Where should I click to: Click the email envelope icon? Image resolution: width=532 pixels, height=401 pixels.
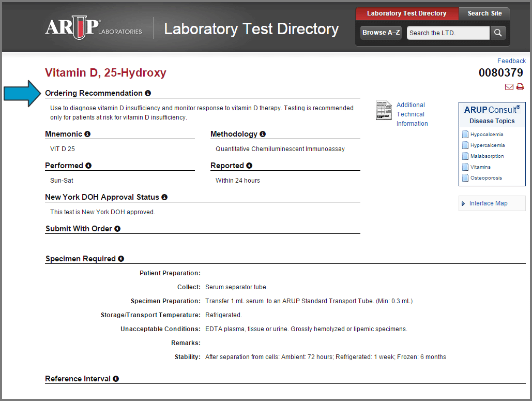[x=509, y=87]
